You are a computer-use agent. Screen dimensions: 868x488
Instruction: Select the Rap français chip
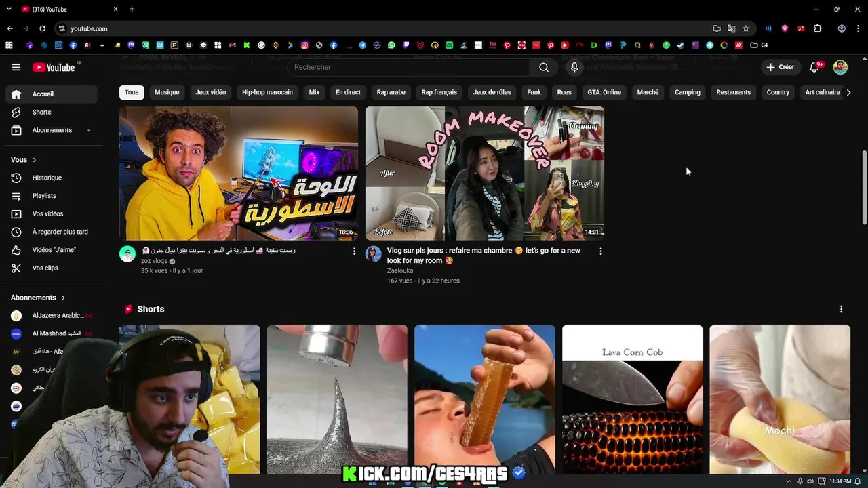pos(439,92)
